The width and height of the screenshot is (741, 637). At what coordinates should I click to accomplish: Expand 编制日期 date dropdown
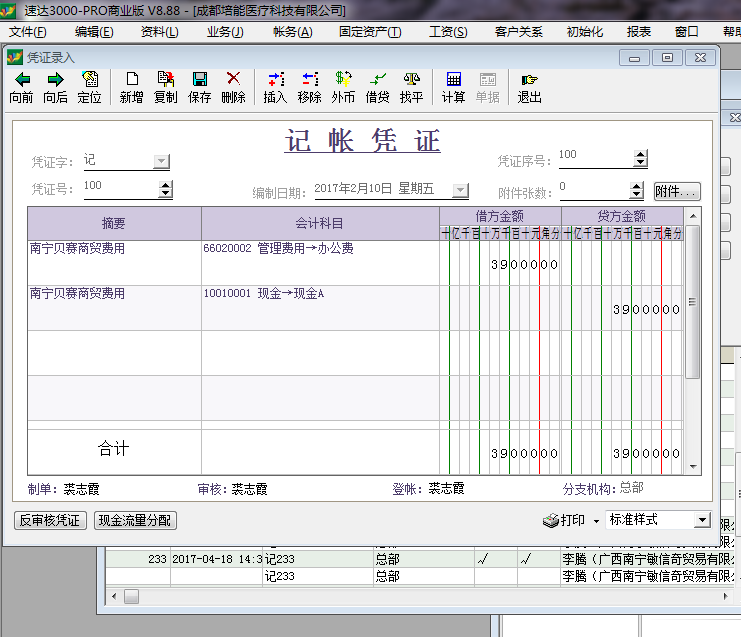click(x=460, y=190)
